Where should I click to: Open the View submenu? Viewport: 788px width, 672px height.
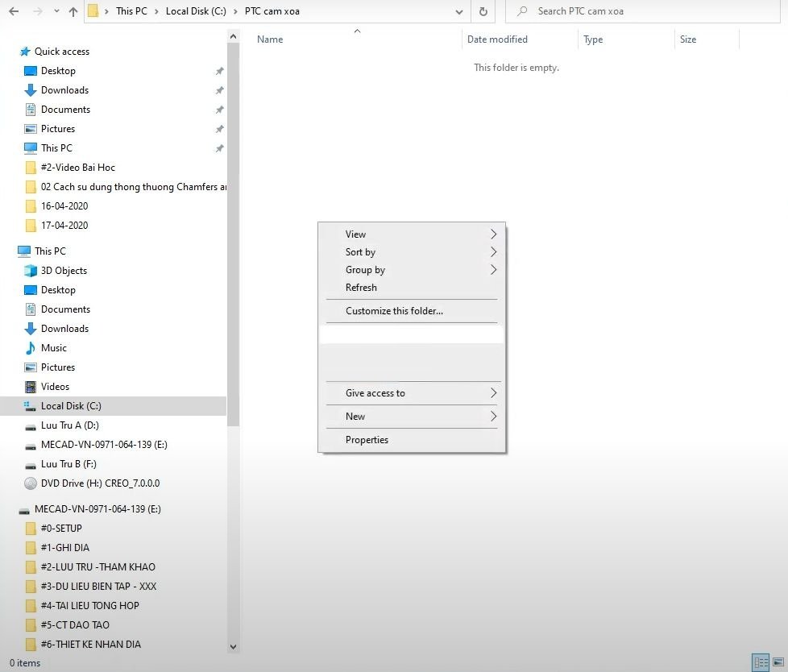(412, 234)
